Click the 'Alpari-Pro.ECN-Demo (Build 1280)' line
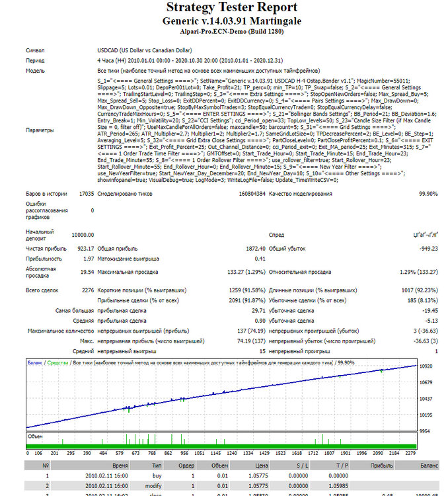The width and height of the screenshot is (448, 496). pyautogui.click(x=232, y=31)
